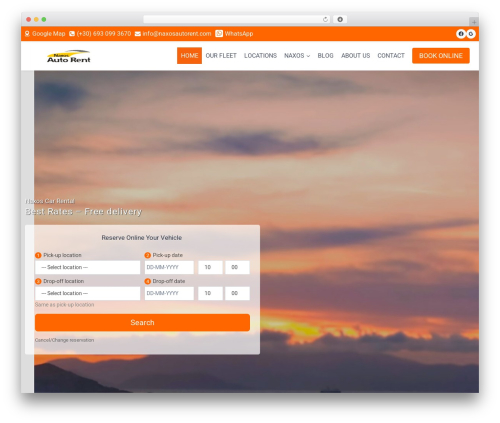Call the (+30) 693 099 3670 number link
The width and height of the screenshot is (500, 423).
click(x=104, y=34)
